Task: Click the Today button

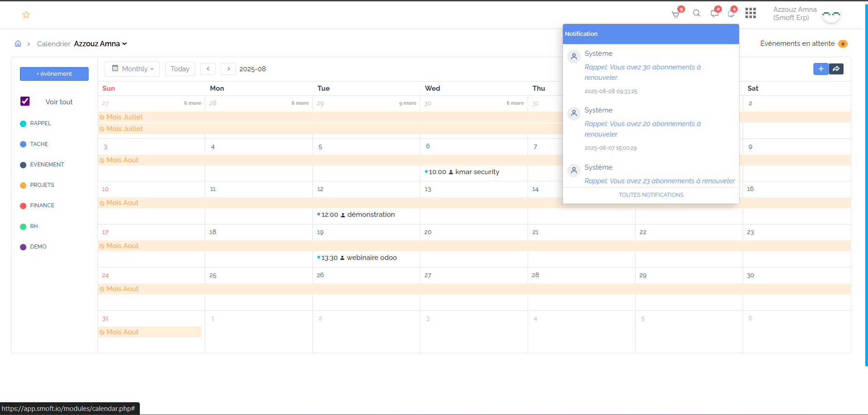Action: [180, 69]
